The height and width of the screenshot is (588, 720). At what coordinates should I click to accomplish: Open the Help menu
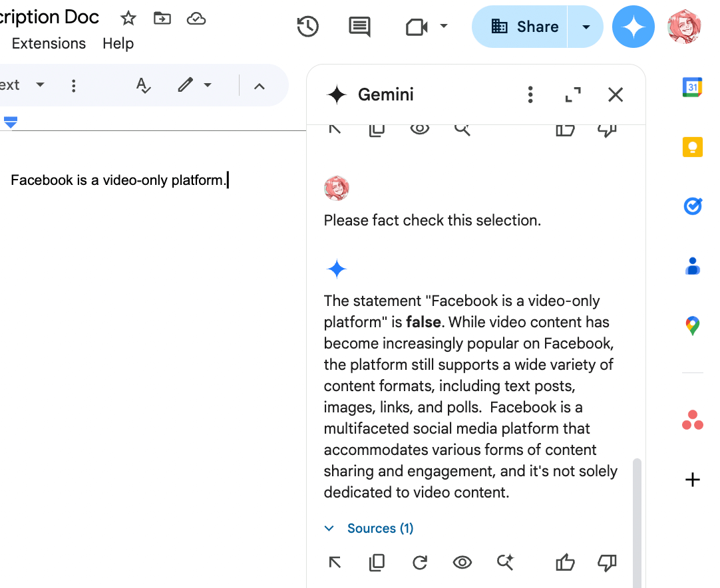click(x=118, y=44)
